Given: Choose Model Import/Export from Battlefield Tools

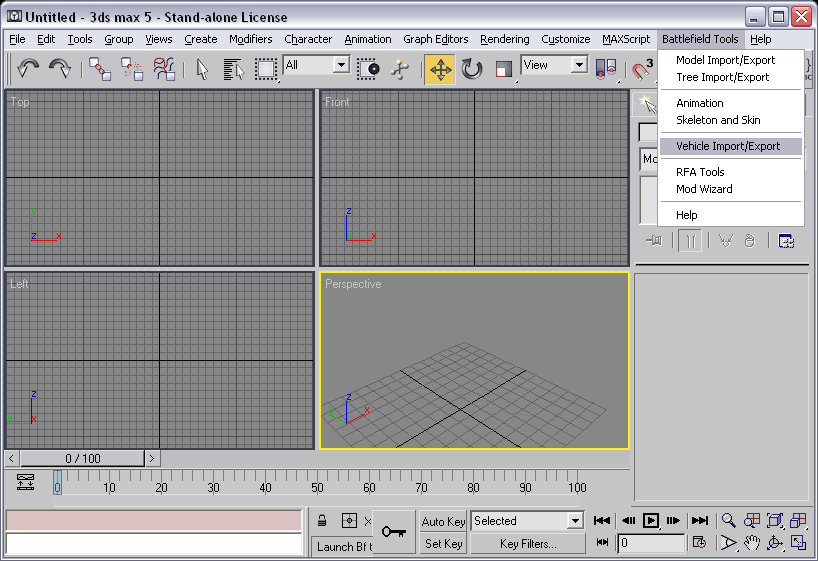Looking at the screenshot, I should click(x=731, y=60).
